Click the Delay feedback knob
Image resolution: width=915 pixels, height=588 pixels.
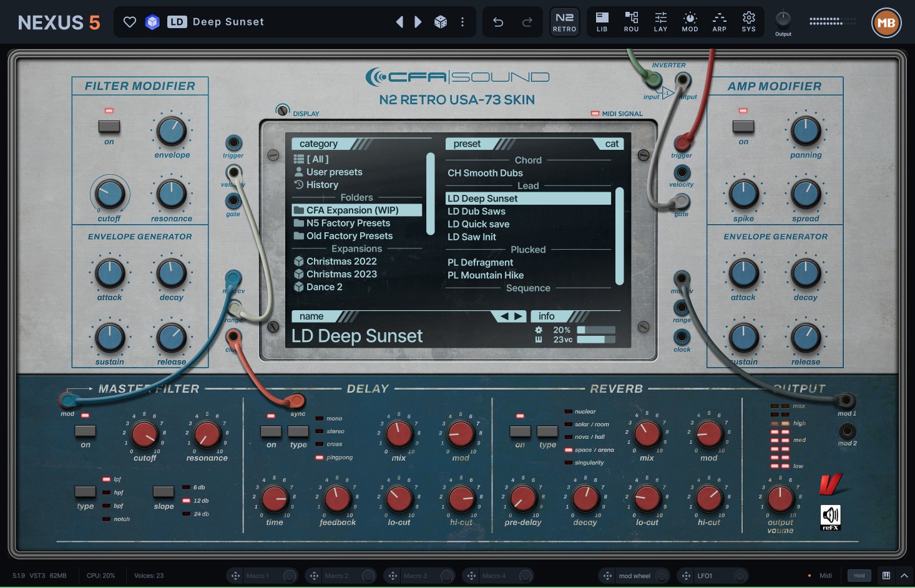pyautogui.click(x=337, y=499)
